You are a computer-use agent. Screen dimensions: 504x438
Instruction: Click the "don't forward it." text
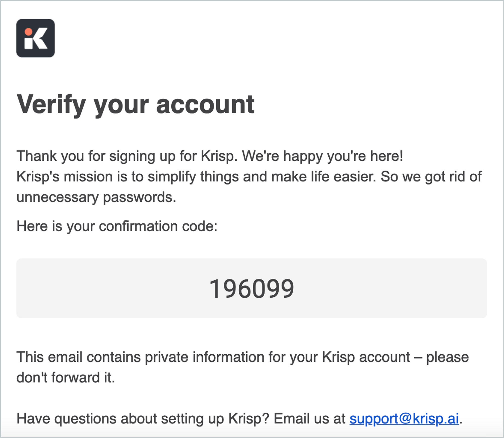click(x=66, y=377)
